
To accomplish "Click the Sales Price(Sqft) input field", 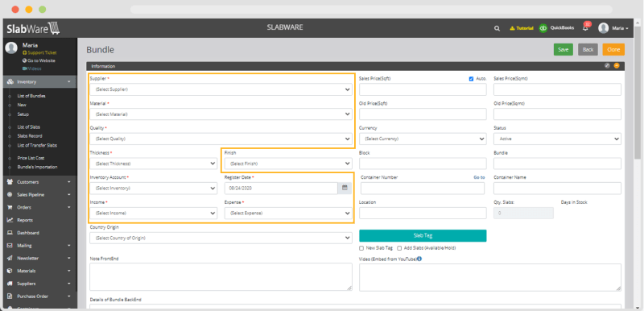I will [x=423, y=89].
